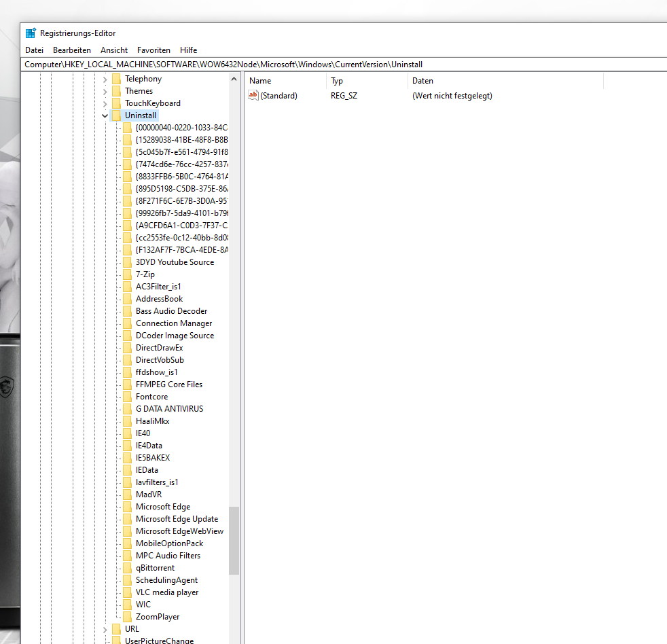The height and width of the screenshot is (644, 667).
Task: Open the Ansicht menu
Action: (x=114, y=50)
